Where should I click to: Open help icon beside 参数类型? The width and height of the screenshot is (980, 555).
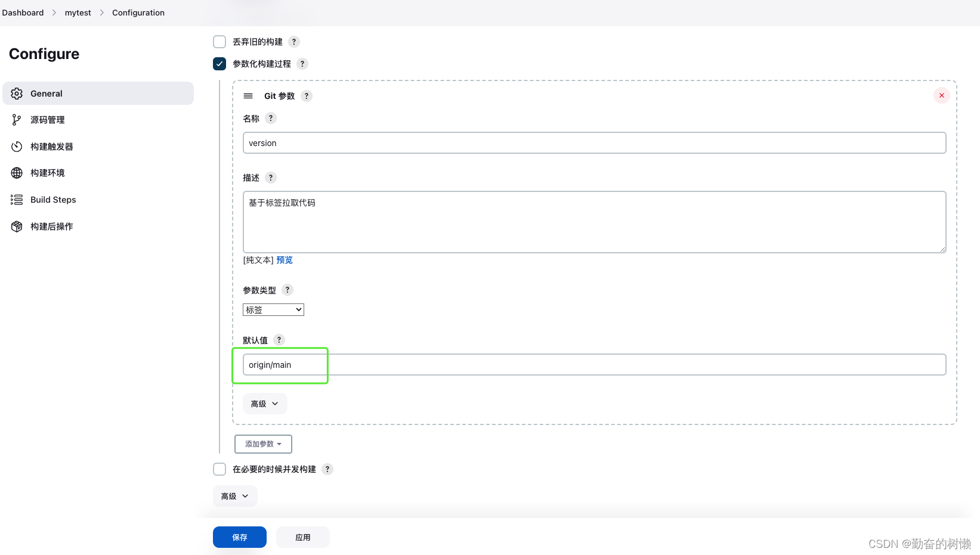(287, 290)
